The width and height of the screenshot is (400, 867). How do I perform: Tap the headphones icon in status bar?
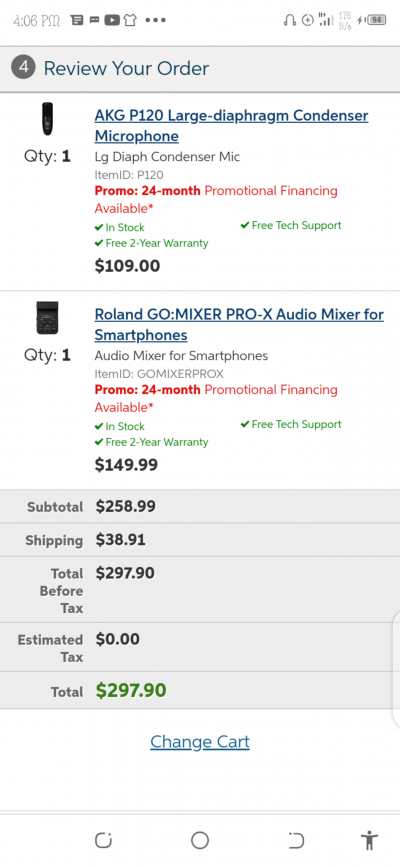(x=289, y=20)
